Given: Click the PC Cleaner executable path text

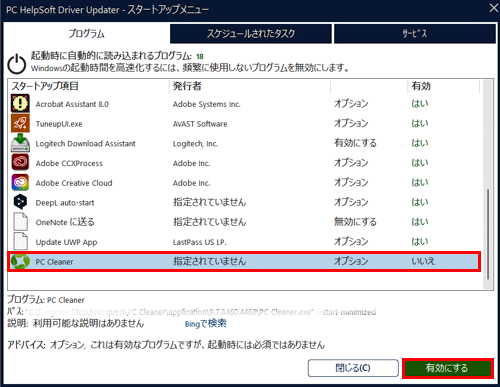Looking at the screenshot, I should (x=202, y=312).
